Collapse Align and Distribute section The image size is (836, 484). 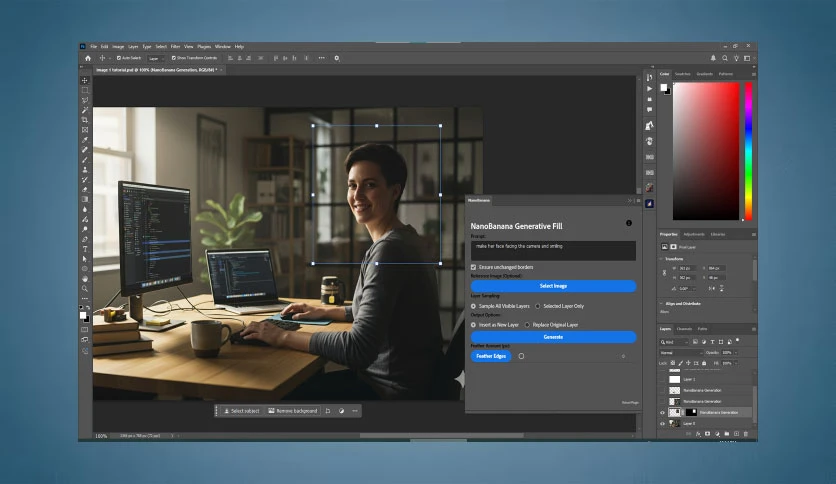tap(662, 303)
